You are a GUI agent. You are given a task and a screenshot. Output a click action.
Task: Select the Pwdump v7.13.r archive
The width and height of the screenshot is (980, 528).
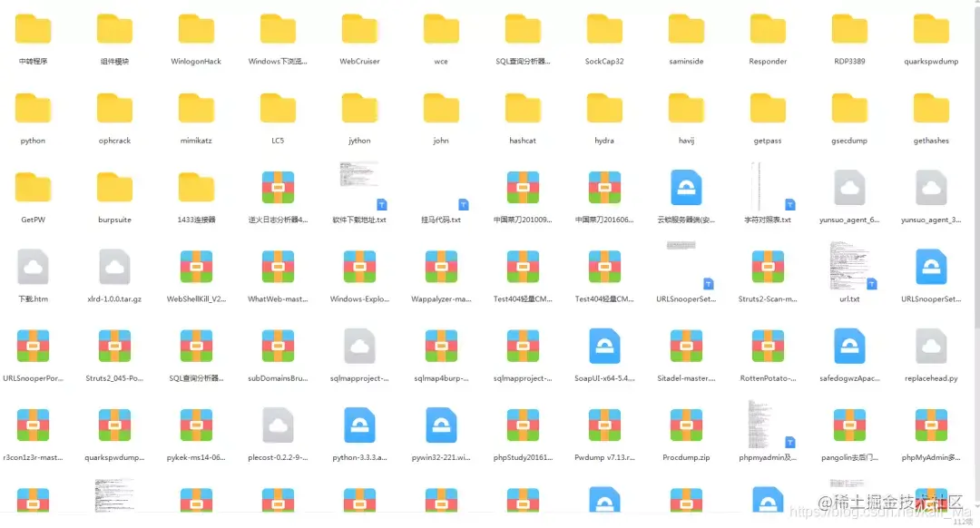(x=604, y=425)
